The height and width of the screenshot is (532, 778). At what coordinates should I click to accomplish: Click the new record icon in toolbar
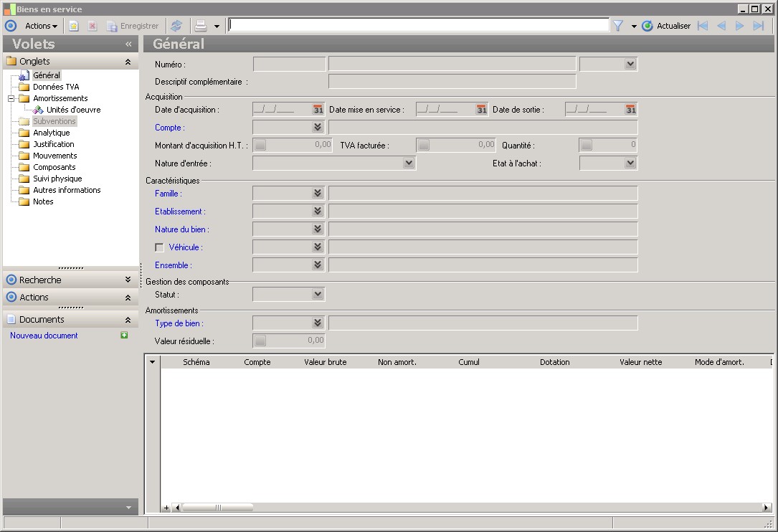pyautogui.click(x=73, y=26)
